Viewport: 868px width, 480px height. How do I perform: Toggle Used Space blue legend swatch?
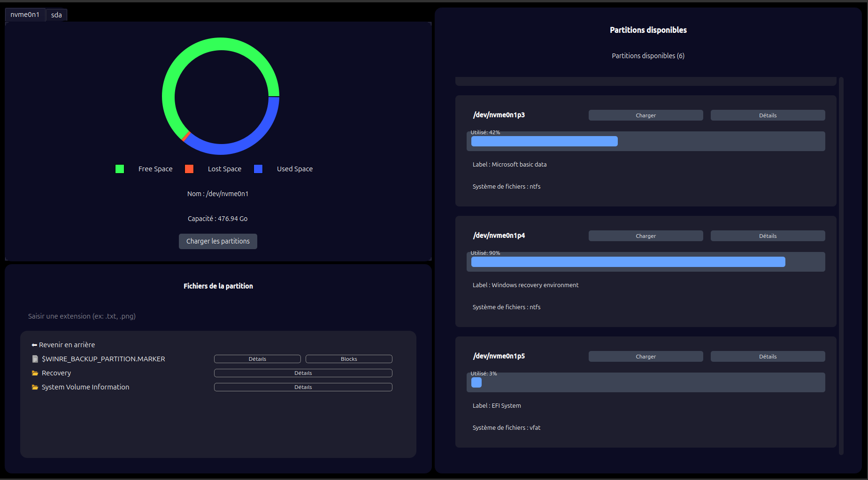258,169
